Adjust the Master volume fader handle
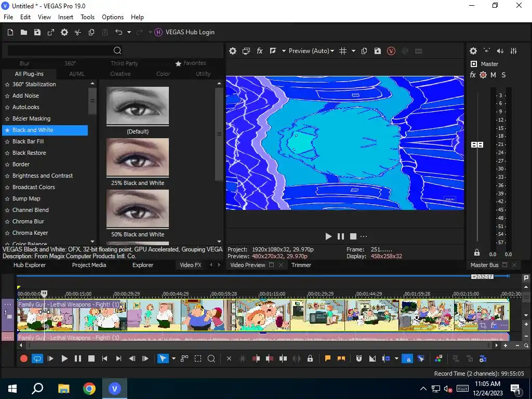 (477, 145)
